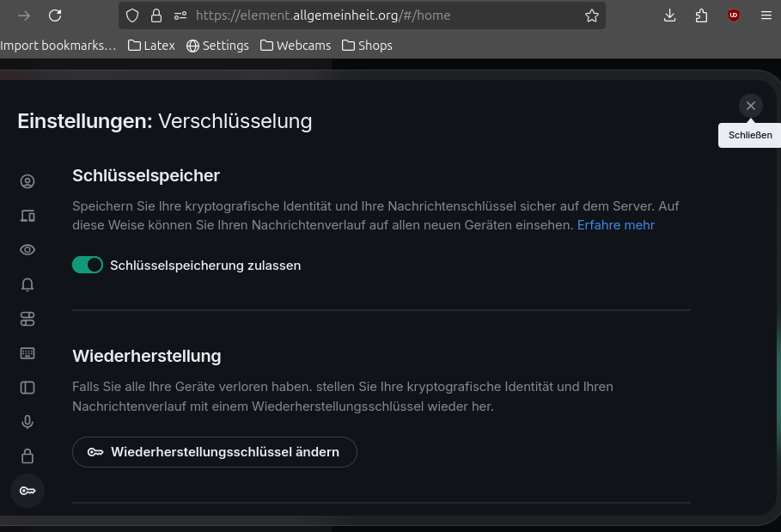Select the Encryption key settings tab
The width and height of the screenshot is (781, 532).
pyautogui.click(x=27, y=491)
